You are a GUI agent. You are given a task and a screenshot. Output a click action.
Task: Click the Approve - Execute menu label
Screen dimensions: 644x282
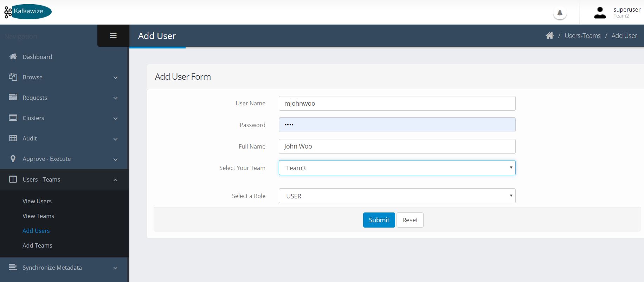click(47, 159)
